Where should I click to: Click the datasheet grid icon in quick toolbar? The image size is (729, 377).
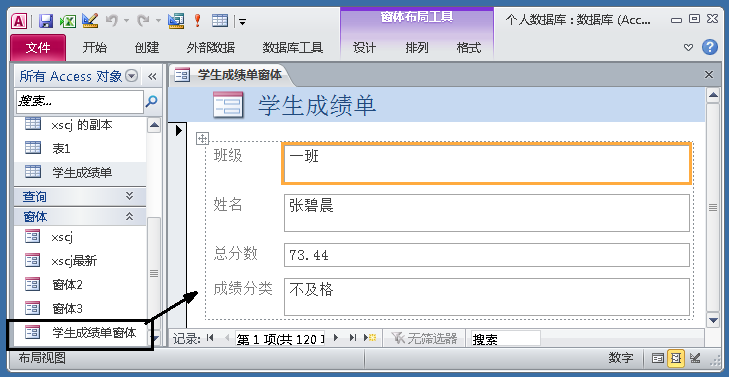[x=220, y=20]
